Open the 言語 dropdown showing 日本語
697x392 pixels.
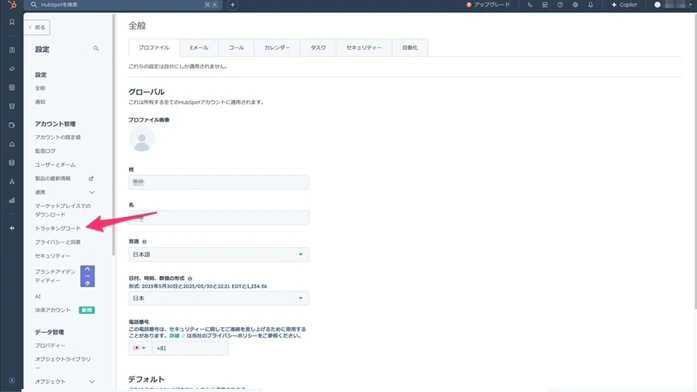pos(219,255)
